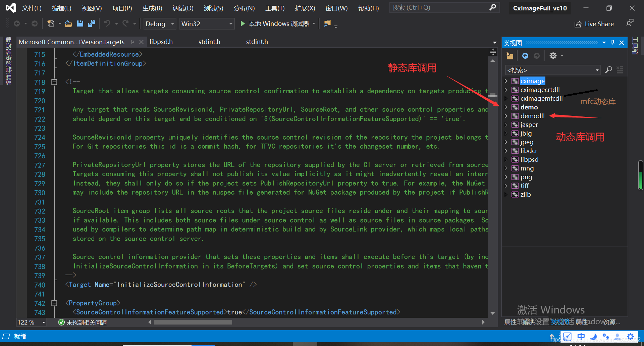Close the Microsoft.Common targets tab
The width and height of the screenshot is (644, 346).
[x=141, y=42]
